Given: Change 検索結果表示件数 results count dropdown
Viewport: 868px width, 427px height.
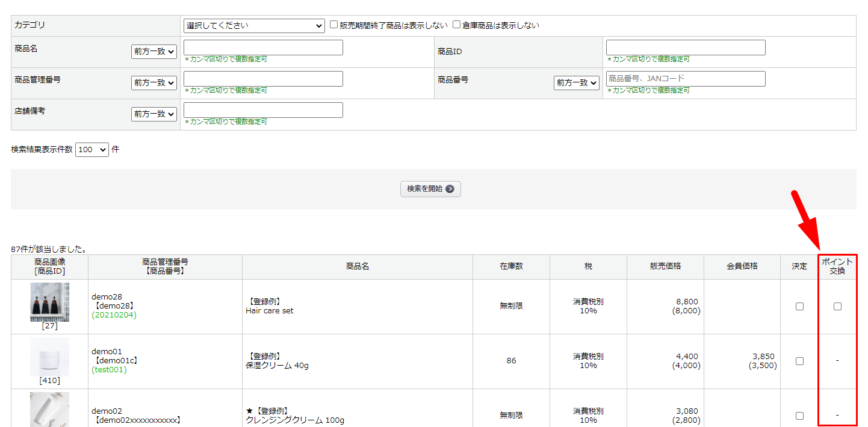Looking at the screenshot, I should pos(92,150).
